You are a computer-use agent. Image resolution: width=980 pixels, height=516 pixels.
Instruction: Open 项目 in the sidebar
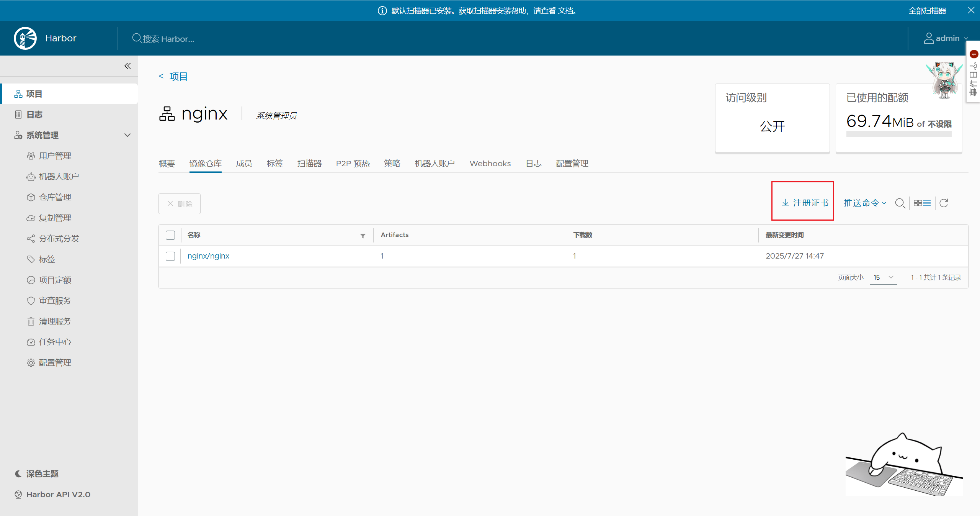tap(70, 94)
